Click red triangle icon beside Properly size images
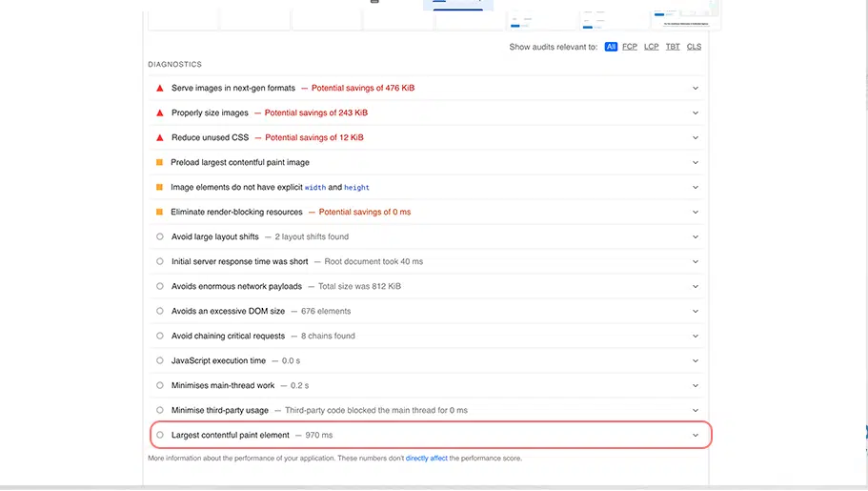This screenshot has height=491, width=868. coord(159,113)
